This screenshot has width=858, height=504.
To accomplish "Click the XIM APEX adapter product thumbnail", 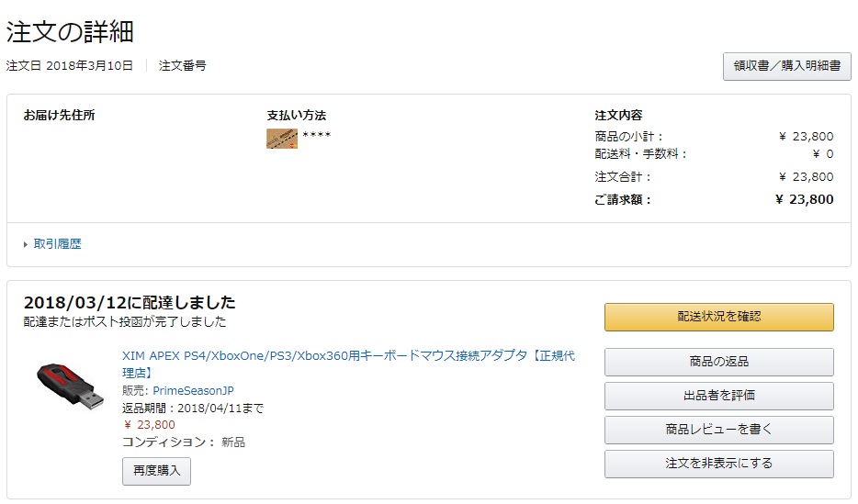I will (70, 386).
